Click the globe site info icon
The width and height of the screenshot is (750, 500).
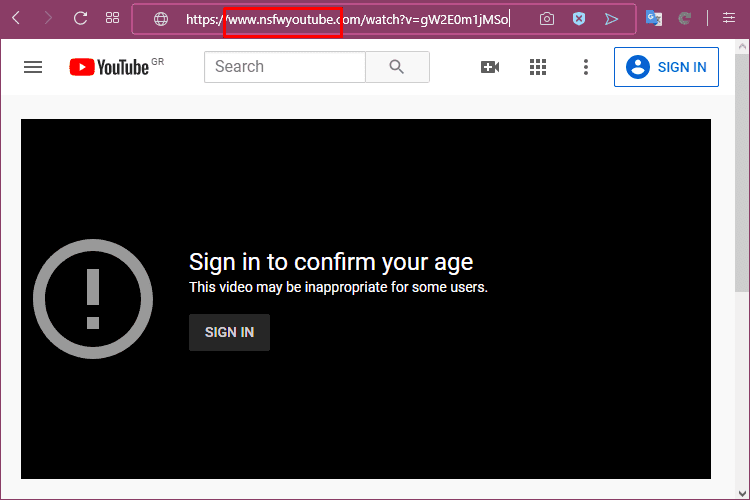pos(161,19)
